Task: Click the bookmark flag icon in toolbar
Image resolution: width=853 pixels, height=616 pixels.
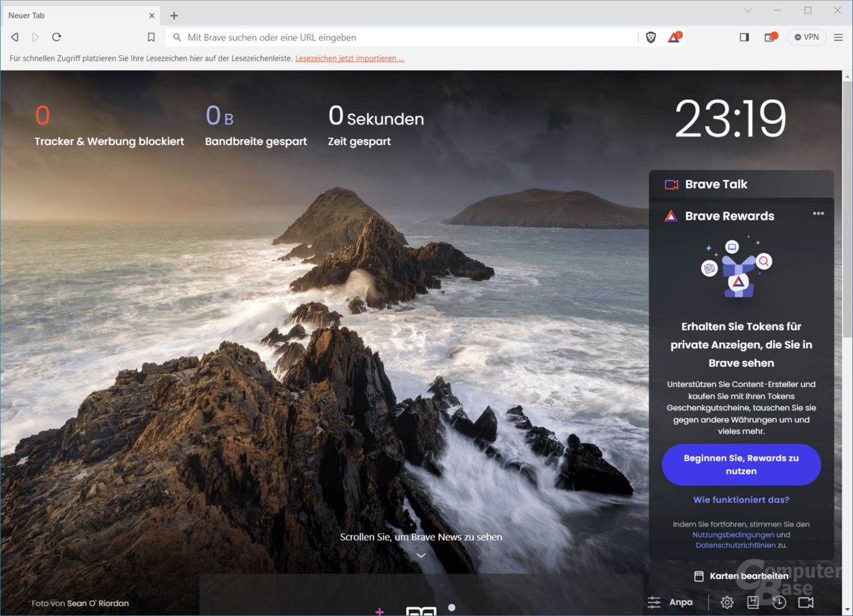Action: [x=151, y=37]
